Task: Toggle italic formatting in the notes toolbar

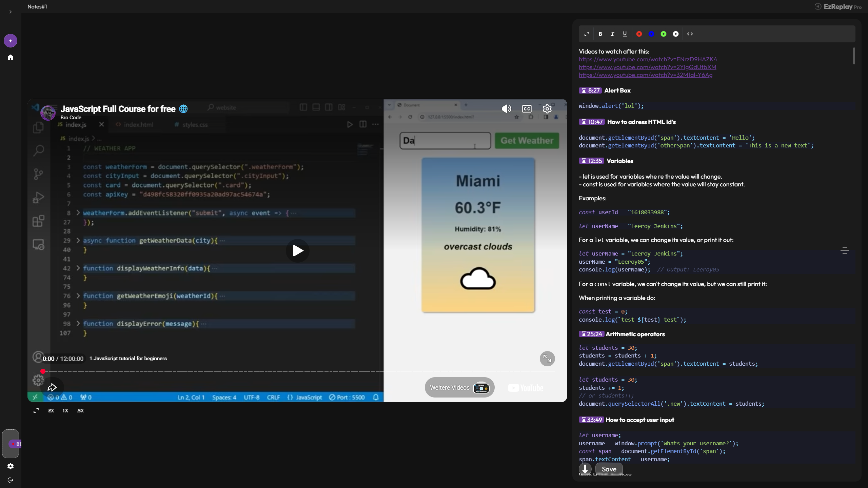Action: (612, 34)
